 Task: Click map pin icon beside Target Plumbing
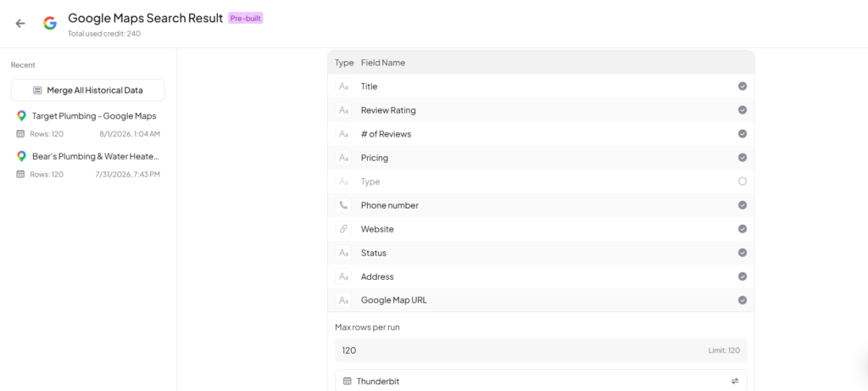coord(21,115)
